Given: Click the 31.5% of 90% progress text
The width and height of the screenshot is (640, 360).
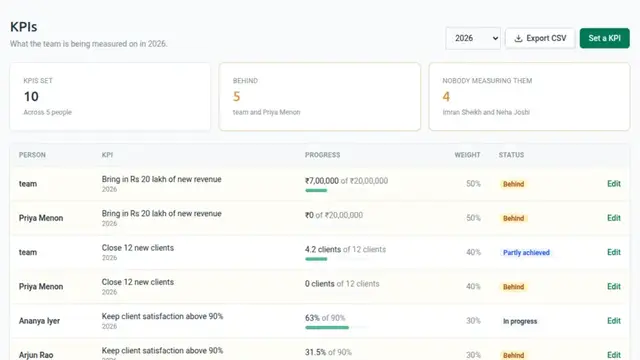Looking at the screenshot, I should point(328,352).
